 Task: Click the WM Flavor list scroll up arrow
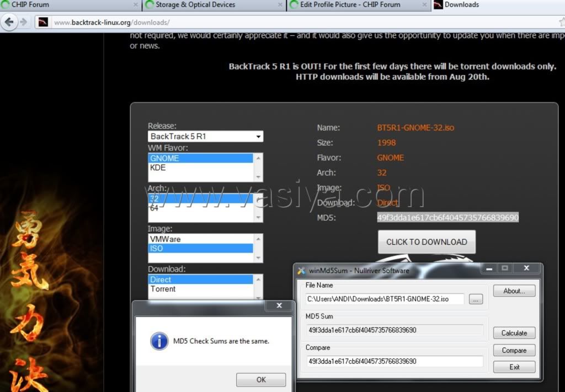(x=258, y=158)
